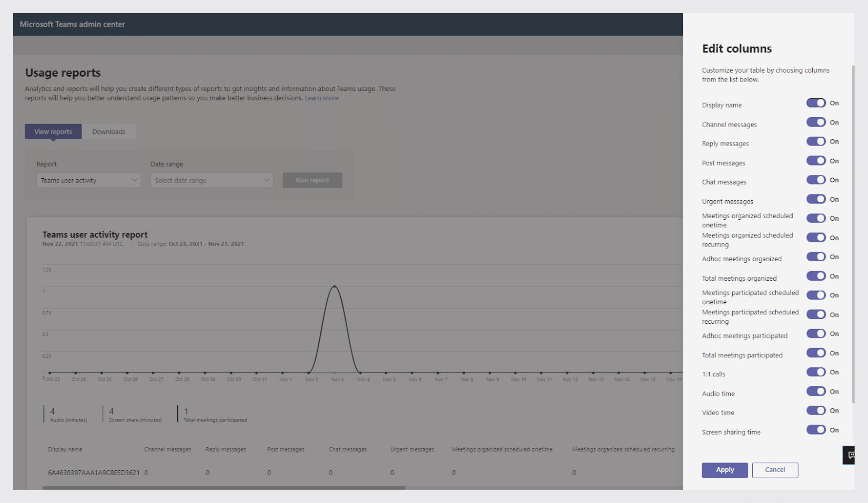Toggle Total meetings participated switch
The width and height of the screenshot is (868, 503).
click(816, 353)
